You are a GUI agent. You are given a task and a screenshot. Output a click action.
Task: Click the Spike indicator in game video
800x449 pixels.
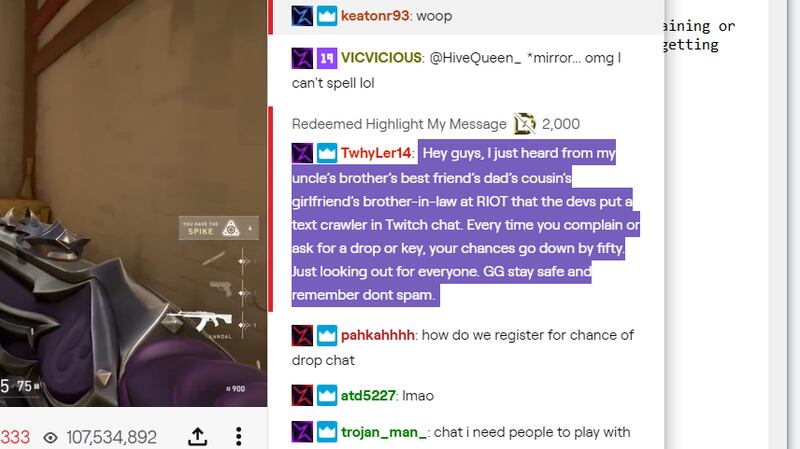point(218,229)
